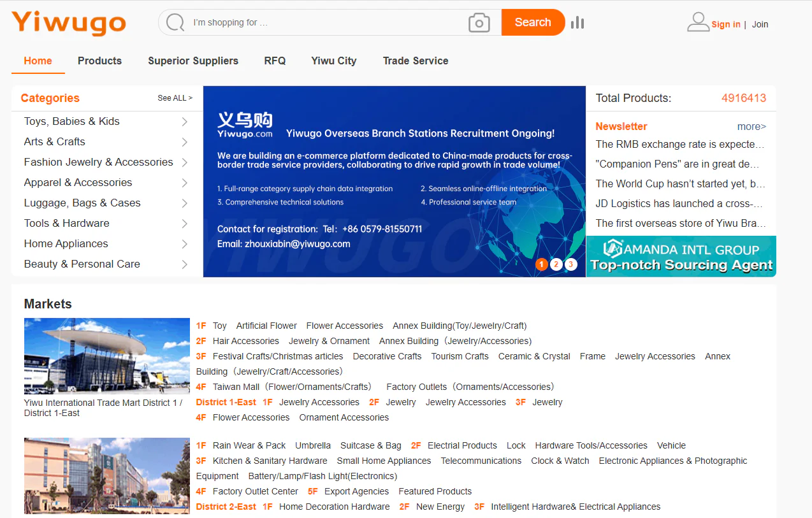Click District 2-East link

point(226,507)
